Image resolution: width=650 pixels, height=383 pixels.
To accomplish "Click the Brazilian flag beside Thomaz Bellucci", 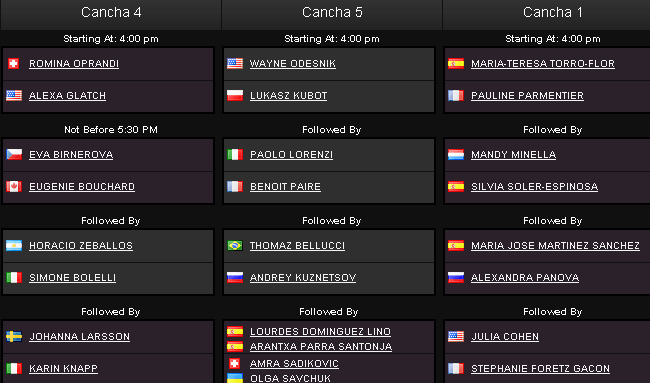I will point(235,245).
